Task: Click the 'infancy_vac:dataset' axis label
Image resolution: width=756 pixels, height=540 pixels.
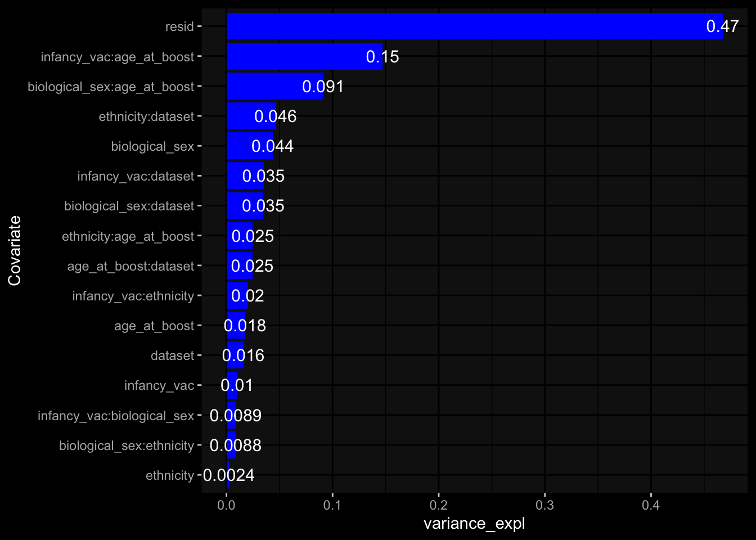Action: (x=136, y=177)
